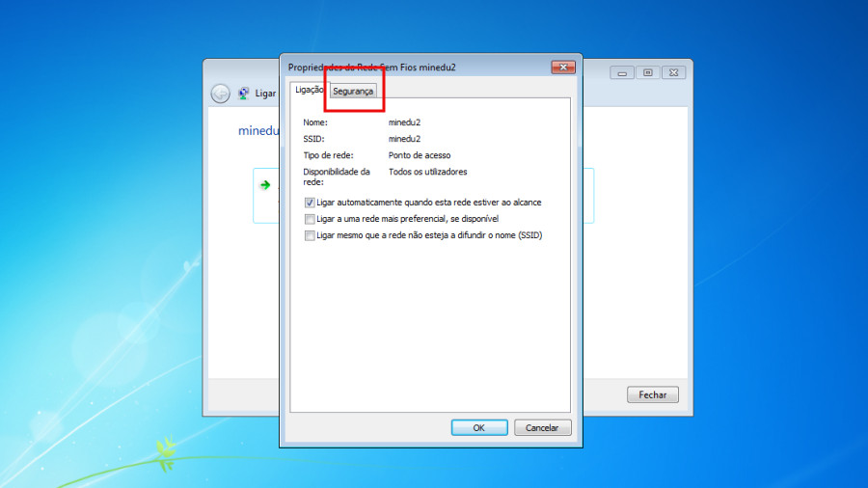Image resolution: width=868 pixels, height=488 pixels.
Task: Enable connecting even if SSID not broadcast
Action: point(310,235)
